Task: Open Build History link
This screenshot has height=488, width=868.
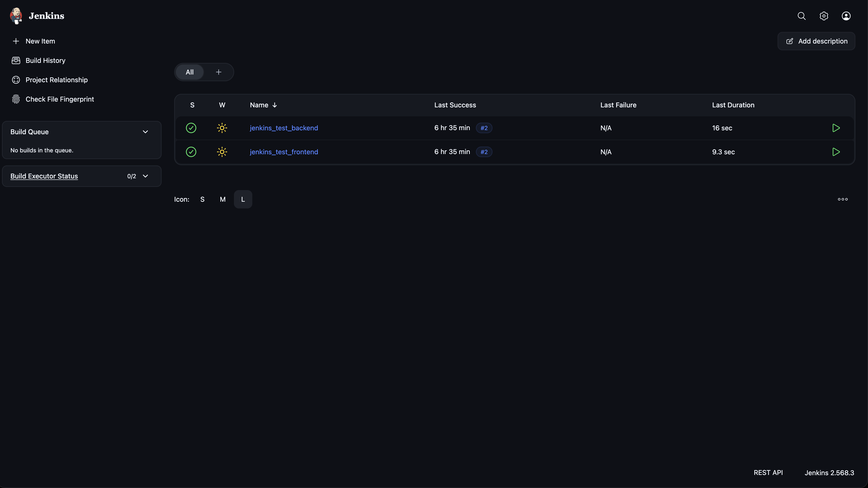Action: pos(45,61)
